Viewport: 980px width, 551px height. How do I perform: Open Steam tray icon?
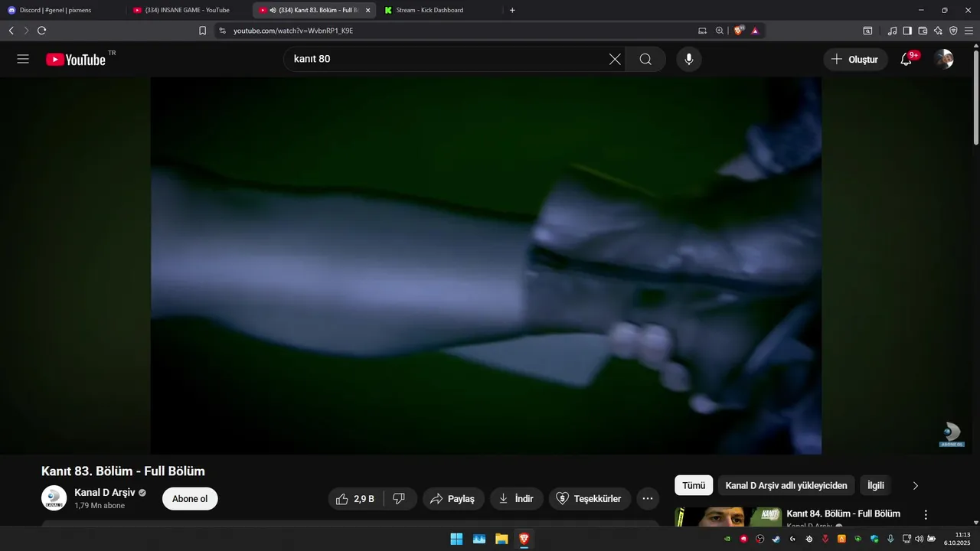tap(776, 539)
